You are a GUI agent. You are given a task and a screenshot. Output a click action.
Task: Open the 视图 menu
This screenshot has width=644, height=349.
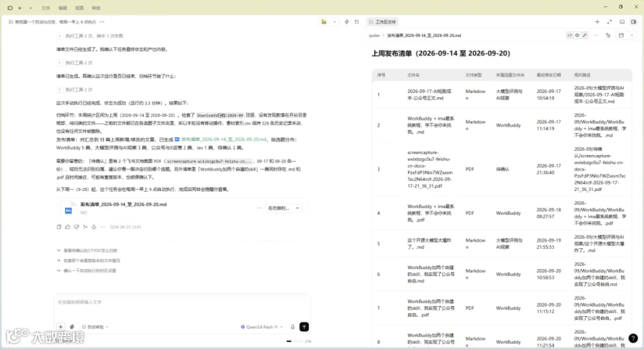[79, 8]
